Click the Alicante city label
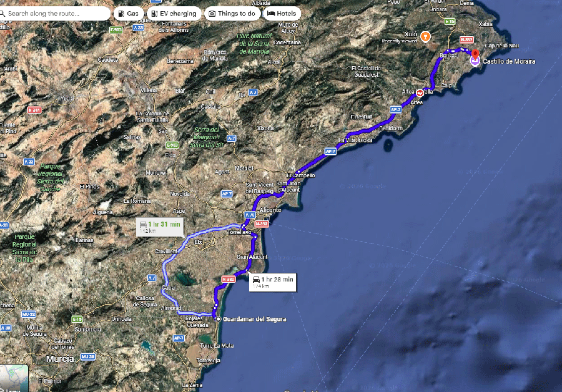Image resolution: width=562 pixels, height=392 pixels. (x=270, y=210)
